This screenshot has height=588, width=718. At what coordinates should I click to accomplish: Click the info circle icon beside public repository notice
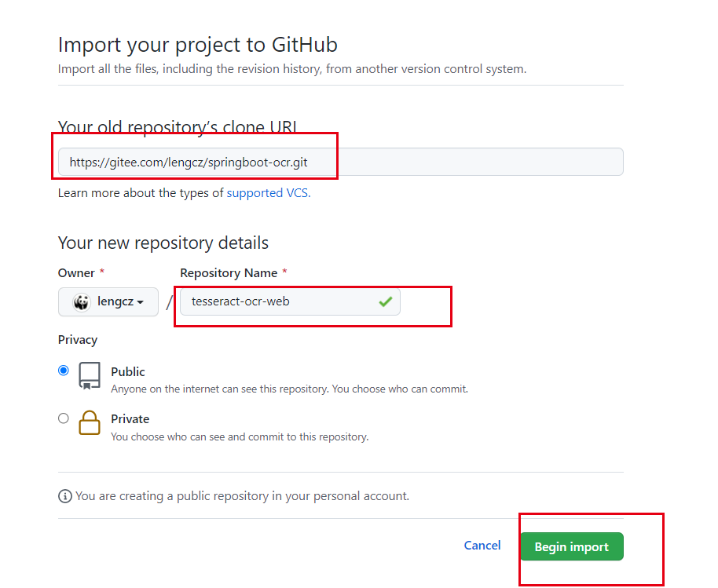click(x=65, y=496)
